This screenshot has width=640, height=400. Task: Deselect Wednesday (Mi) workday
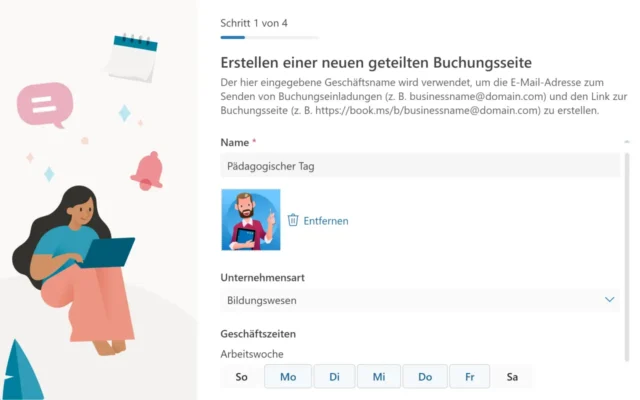pos(379,377)
